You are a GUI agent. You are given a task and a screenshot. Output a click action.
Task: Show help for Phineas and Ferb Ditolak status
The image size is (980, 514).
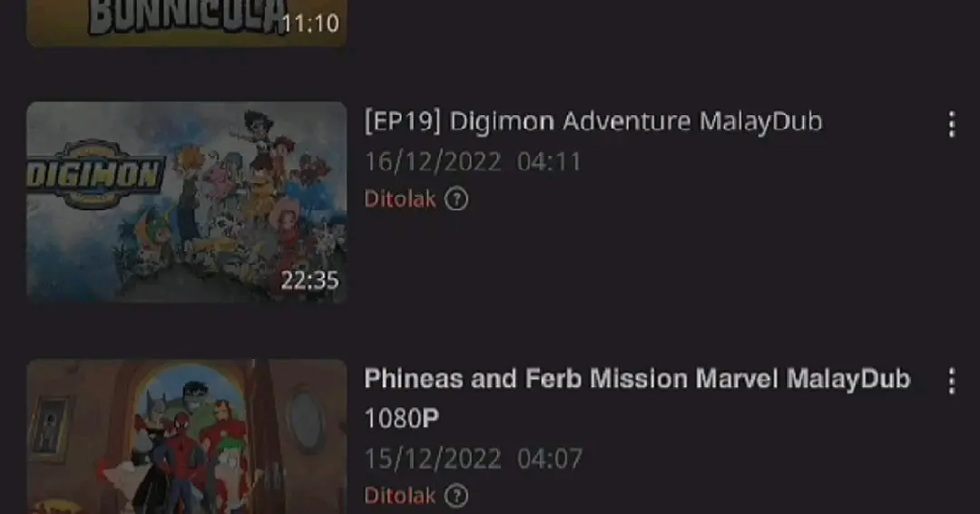[x=456, y=496]
